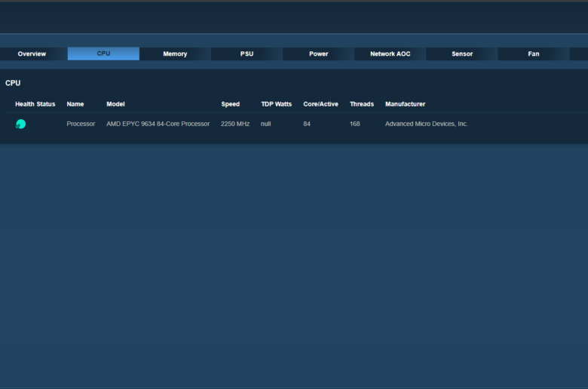Select the 'Processor' name cell
588x389 pixels.
(x=81, y=124)
